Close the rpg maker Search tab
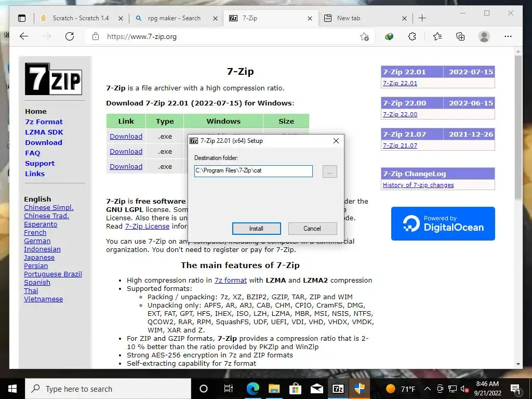Viewport: 532px width, 399px height. point(215,18)
